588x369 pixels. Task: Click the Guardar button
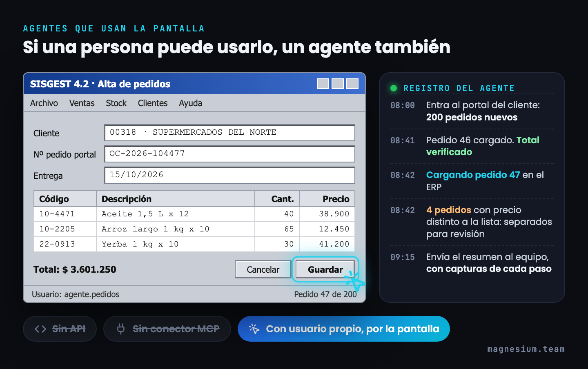(325, 269)
